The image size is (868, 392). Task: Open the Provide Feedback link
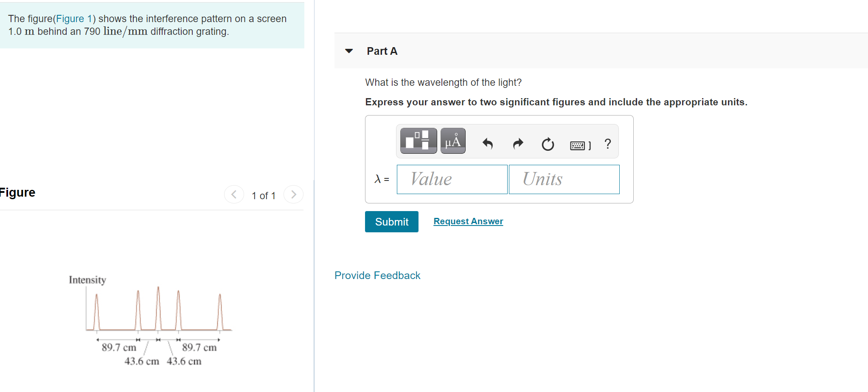tap(377, 275)
